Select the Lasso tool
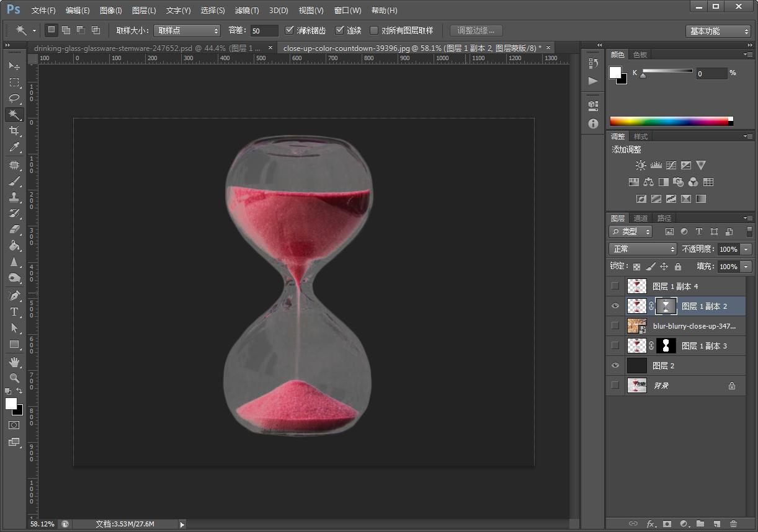The image size is (758, 532). 14,99
